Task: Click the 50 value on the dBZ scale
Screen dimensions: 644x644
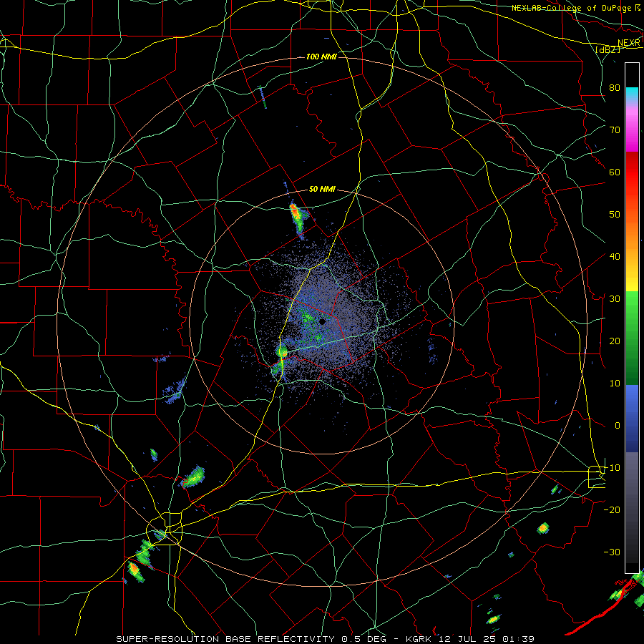Action: [x=615, y=215]
